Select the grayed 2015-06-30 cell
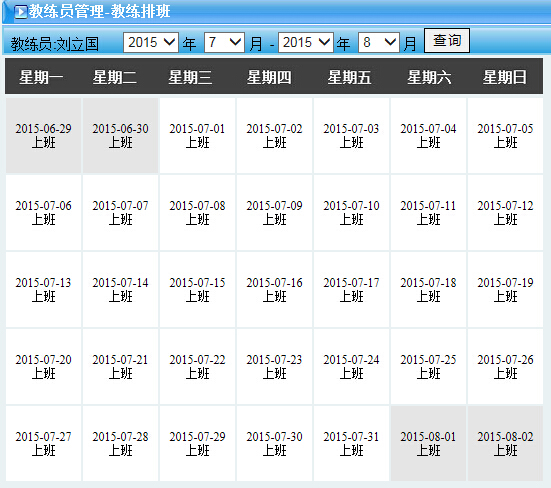The height and width of the screenshot is (488, 551). (120, 136)
